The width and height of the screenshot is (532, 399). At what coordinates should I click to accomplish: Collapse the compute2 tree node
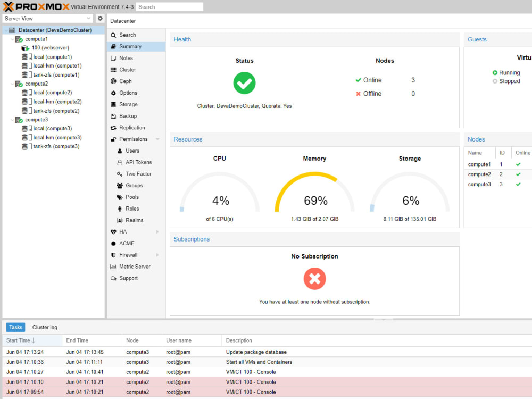(x=13, y=84)
